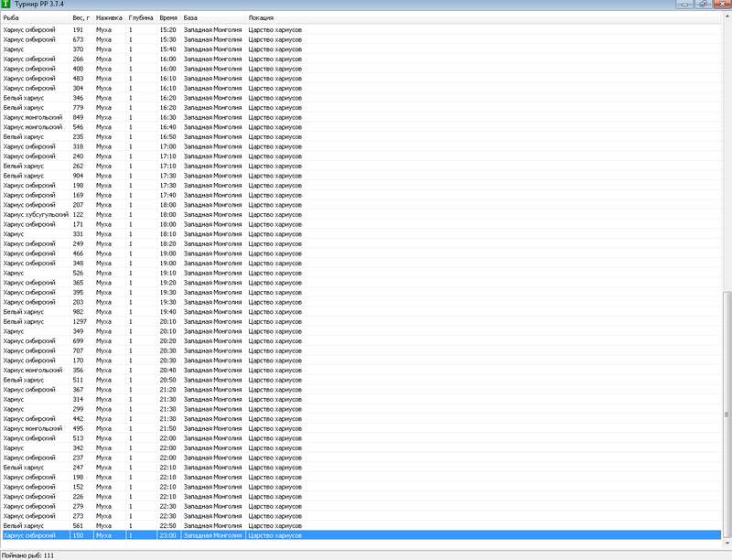The image size is (732, 560).
Task: Select the Хариус хубсугульский fish name cell
Action: point(36,215)
